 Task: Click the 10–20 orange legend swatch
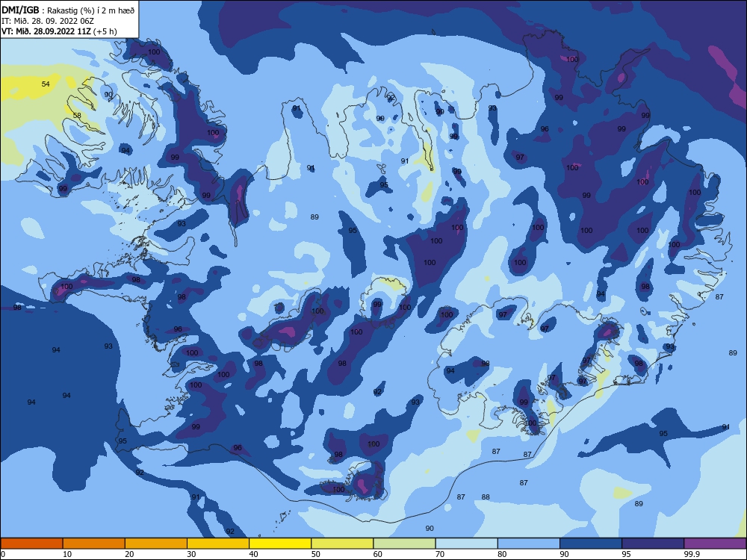tap(94, 544)
